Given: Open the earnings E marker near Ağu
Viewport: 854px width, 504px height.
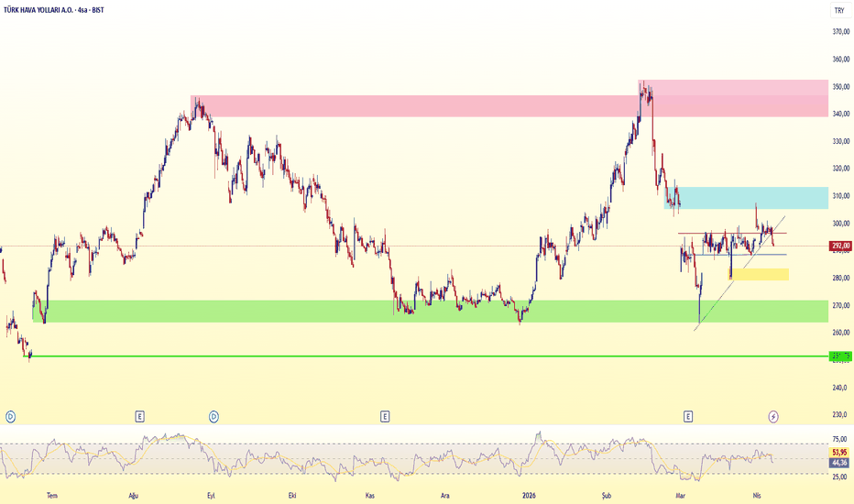Looking at the screenshot, I should pos(140,417).
